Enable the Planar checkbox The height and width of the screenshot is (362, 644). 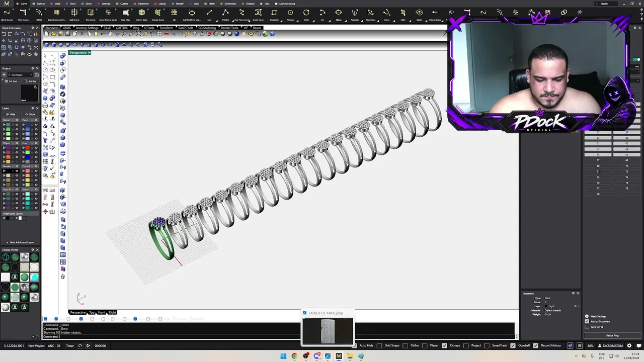(425, 346)
